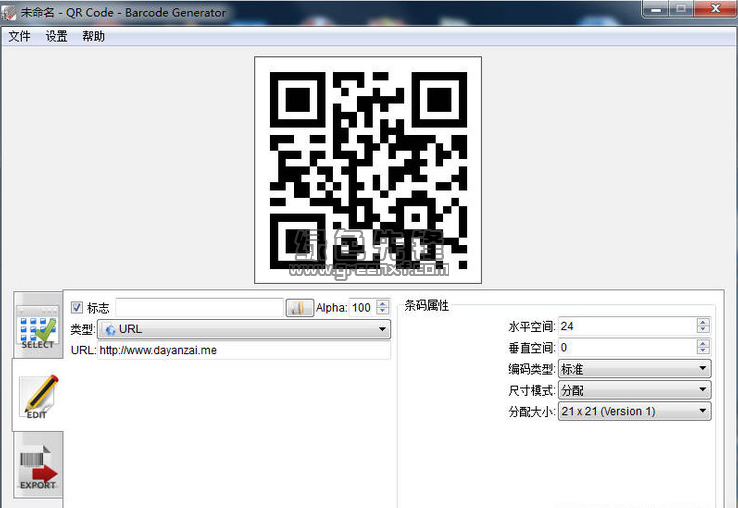Close the Barcode Generator window
The width and height of the screenshot is (738, 508).
715,8
